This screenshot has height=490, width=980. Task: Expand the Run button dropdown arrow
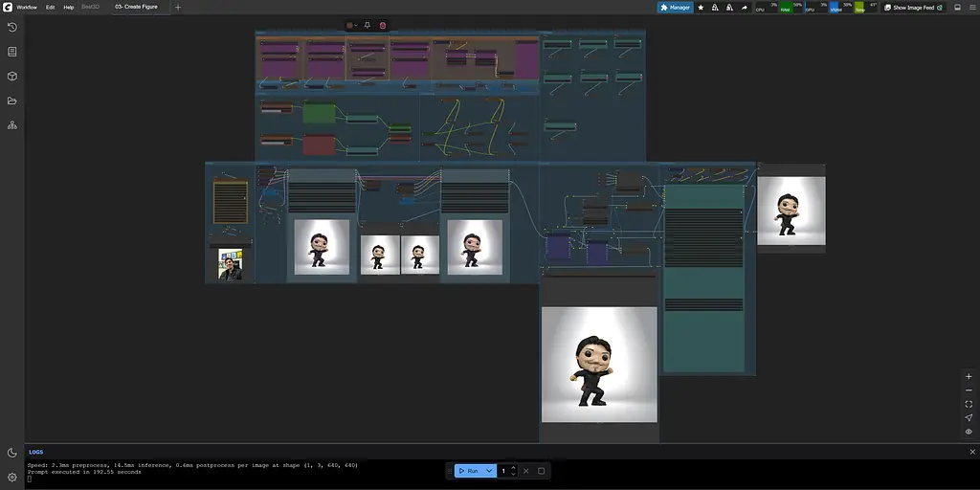[x=489, y=471]
